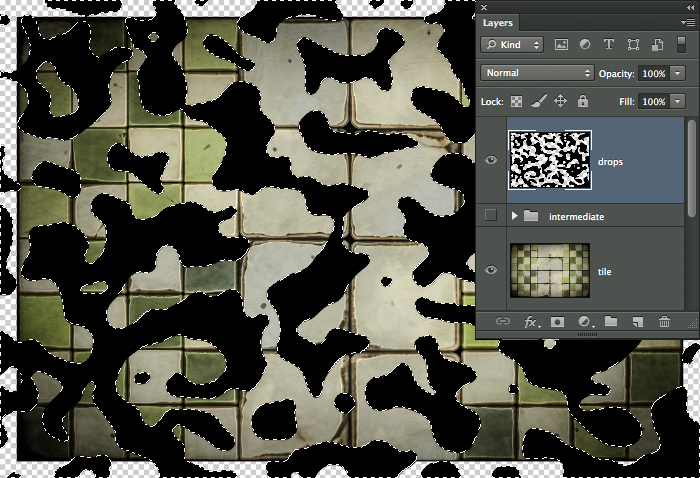Lock layer position icon
This screenshot has width=700, height=478.
(x=560, y=101)
